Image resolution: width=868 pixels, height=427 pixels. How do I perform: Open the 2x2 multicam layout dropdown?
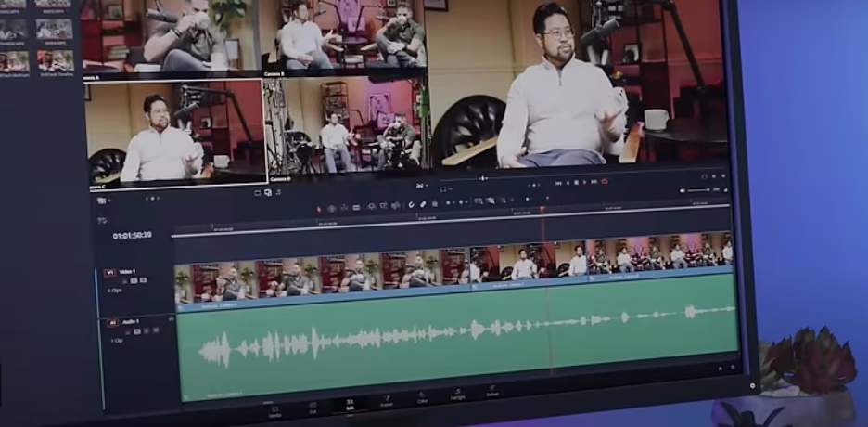(421, 186)
